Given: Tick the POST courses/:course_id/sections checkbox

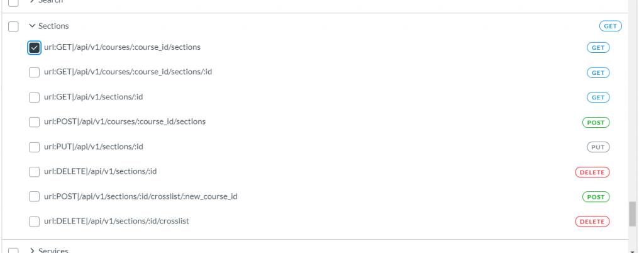Looking at the screenshot, I should [34, 122].
